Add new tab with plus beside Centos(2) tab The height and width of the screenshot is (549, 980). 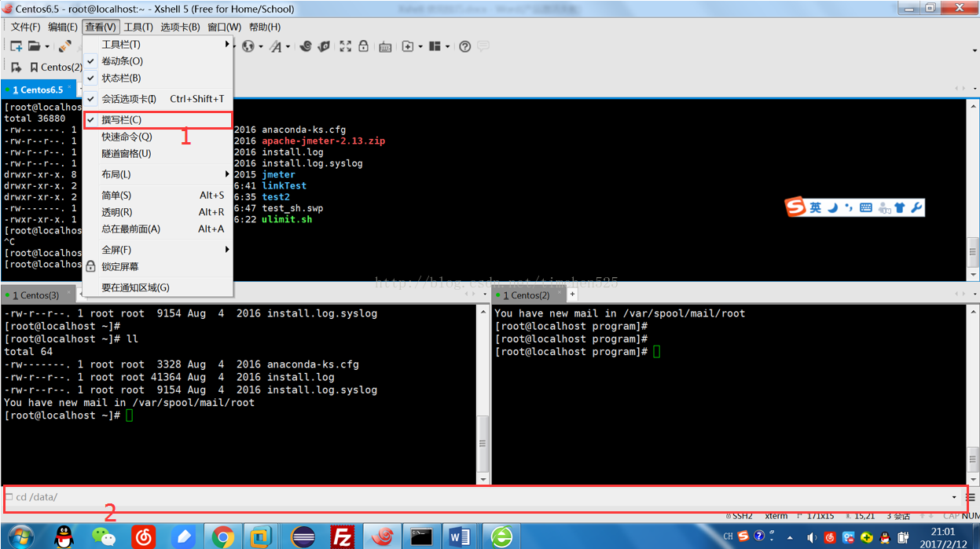pos(572,295)
